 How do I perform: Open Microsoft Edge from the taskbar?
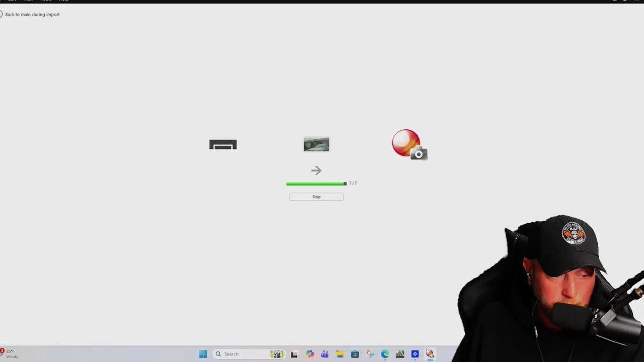(x=385, y=354)
